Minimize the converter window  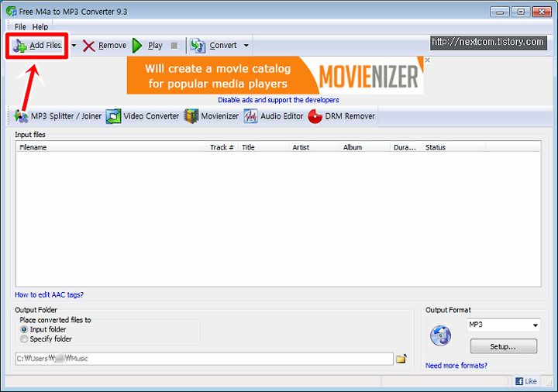tap(500, 12)
